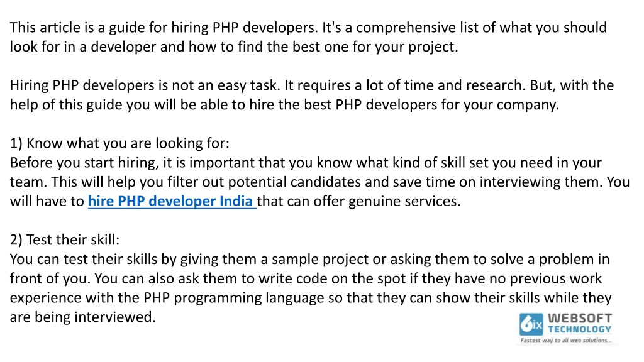Click the line starting "Before you start hiring"

point(306,163)
